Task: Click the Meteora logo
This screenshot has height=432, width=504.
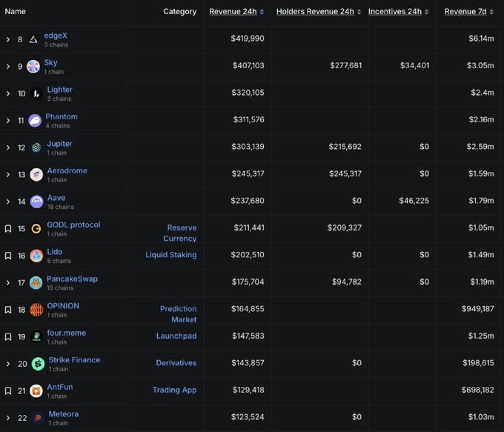Action: (38, 417)
